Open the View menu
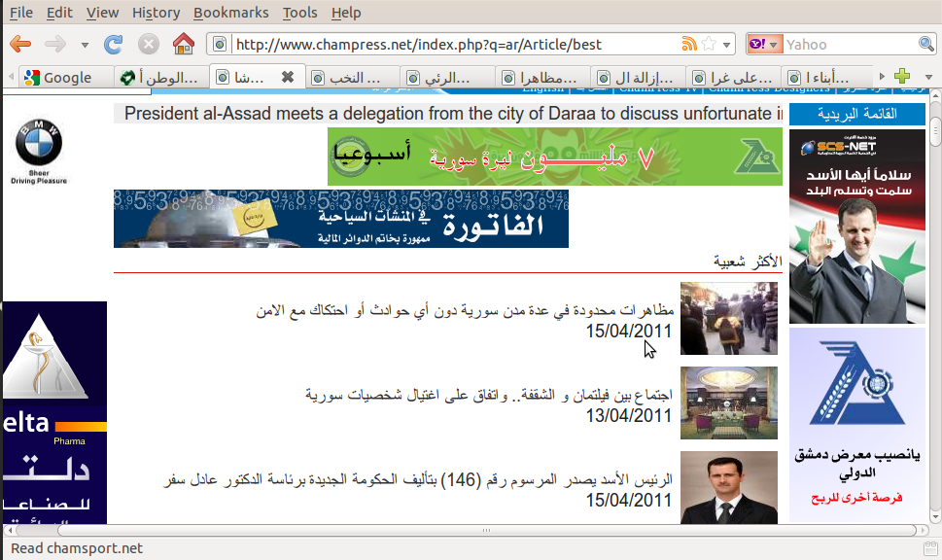Image resolution: width=942 pixels, height=560 pixels. tap(102, 12)
